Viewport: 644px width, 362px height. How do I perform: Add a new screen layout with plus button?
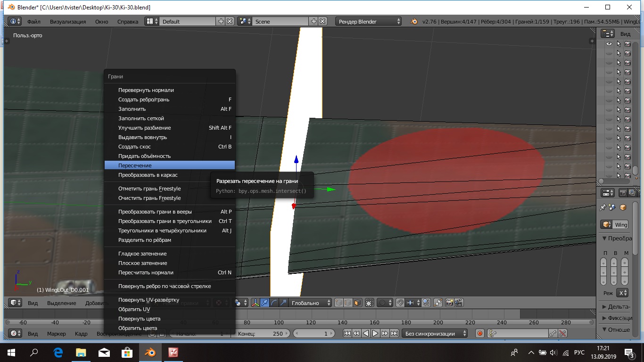click(221, 21)
